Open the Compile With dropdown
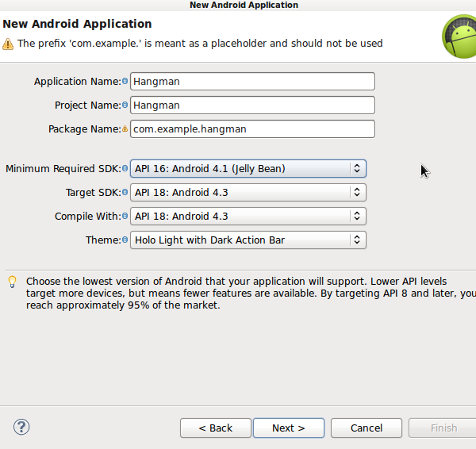Screen dimensions: 476x449 coord(248,216)
